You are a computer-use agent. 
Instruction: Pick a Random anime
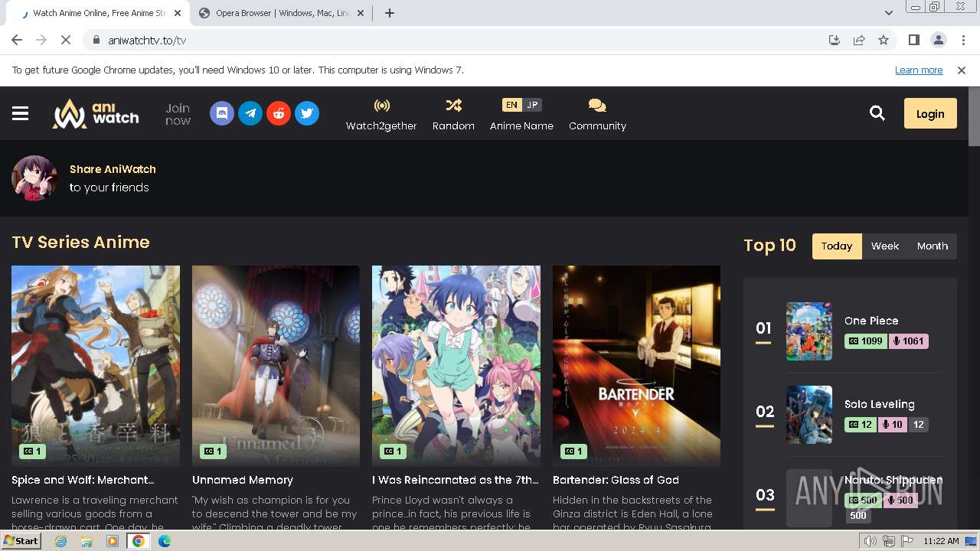(x=453, y=115)
